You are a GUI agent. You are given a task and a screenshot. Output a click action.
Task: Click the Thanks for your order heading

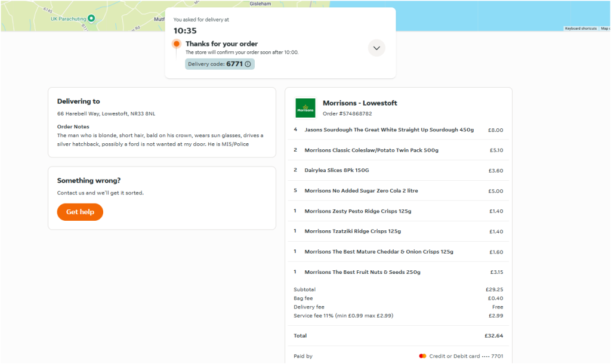tap(221, 44)
